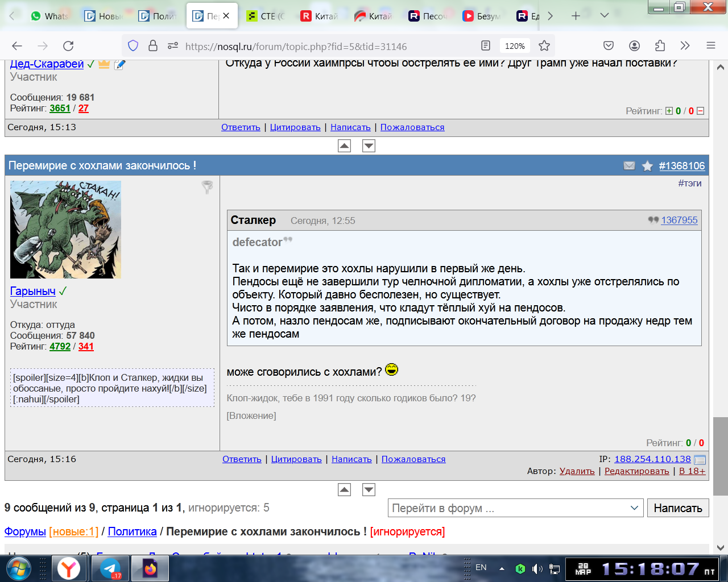The height and width of the screenshot is (582, 728).
Task: Click the "Редактировать" link for the post
Action: click(636, 471)
